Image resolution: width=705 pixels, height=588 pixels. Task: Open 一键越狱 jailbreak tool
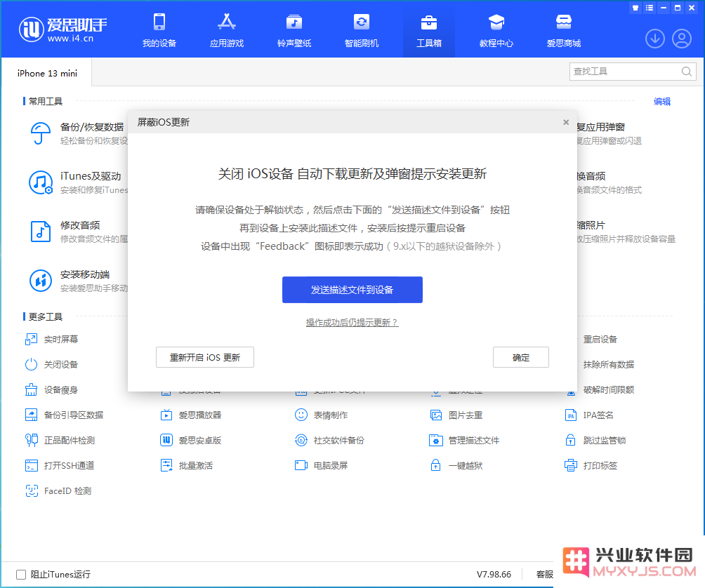[x=456, y=465]
